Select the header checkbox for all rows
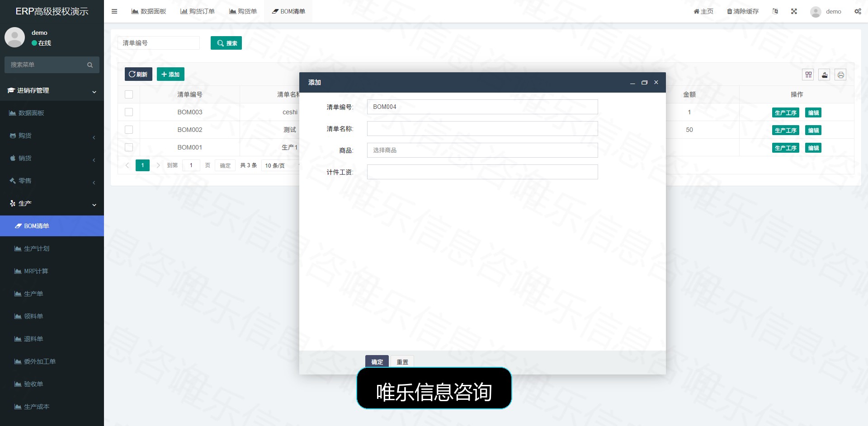 [129, 94]
